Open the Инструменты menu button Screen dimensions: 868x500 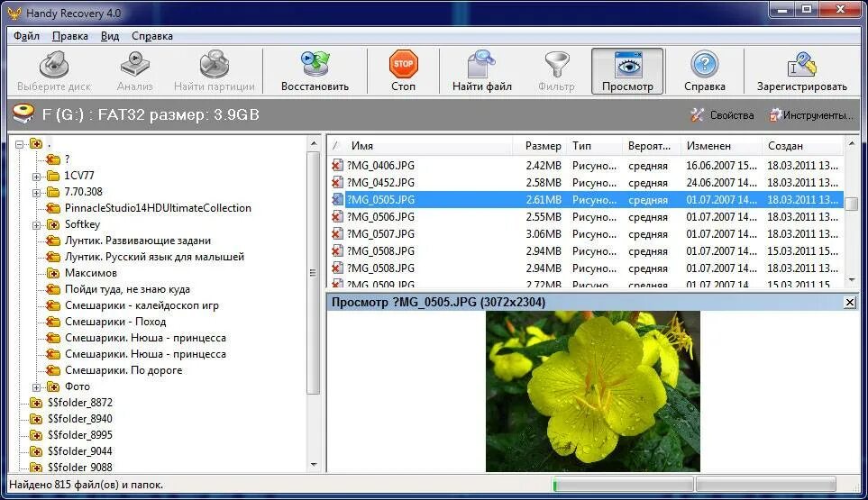811,115
